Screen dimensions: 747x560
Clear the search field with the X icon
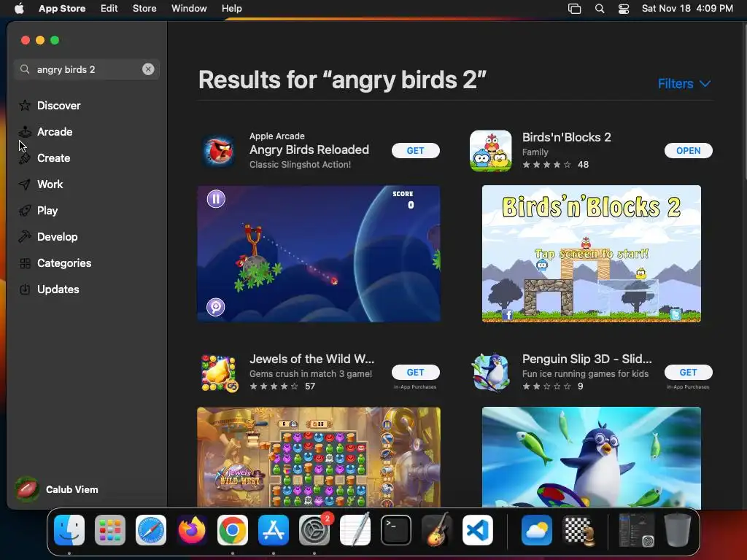pyautogui.click(x=148, y=69)
